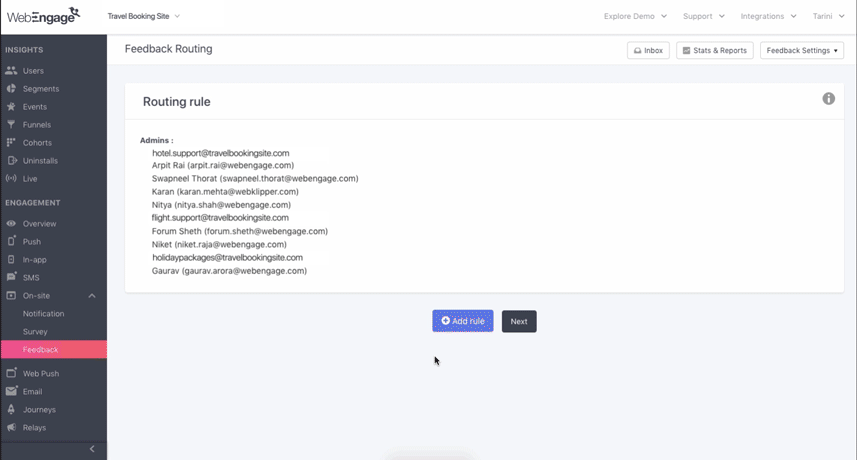Click the Web Push icon
This screenshot has width=857, height=460.
(11, 373)
